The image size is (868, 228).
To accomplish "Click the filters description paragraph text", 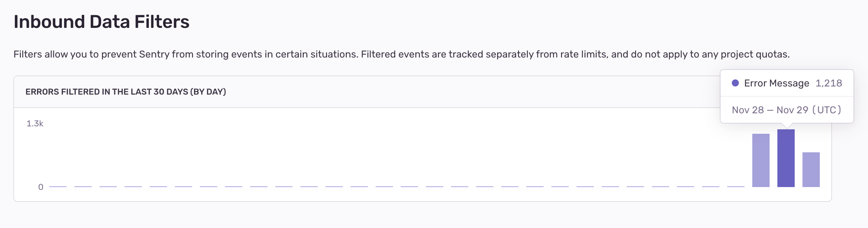I will coord(402,54).
